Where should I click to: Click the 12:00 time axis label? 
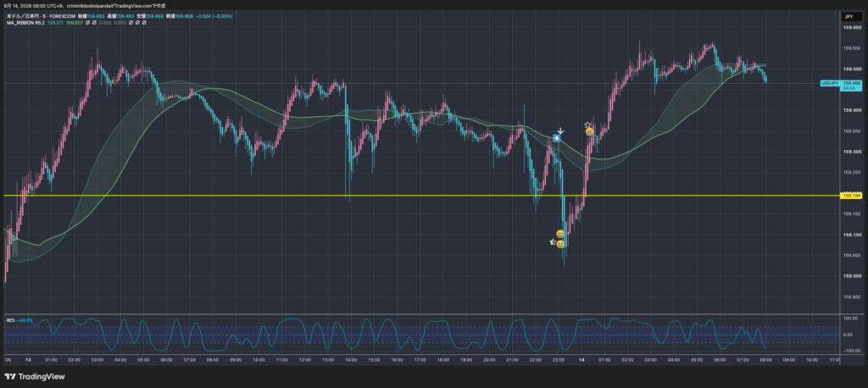[x=305, y=360]
